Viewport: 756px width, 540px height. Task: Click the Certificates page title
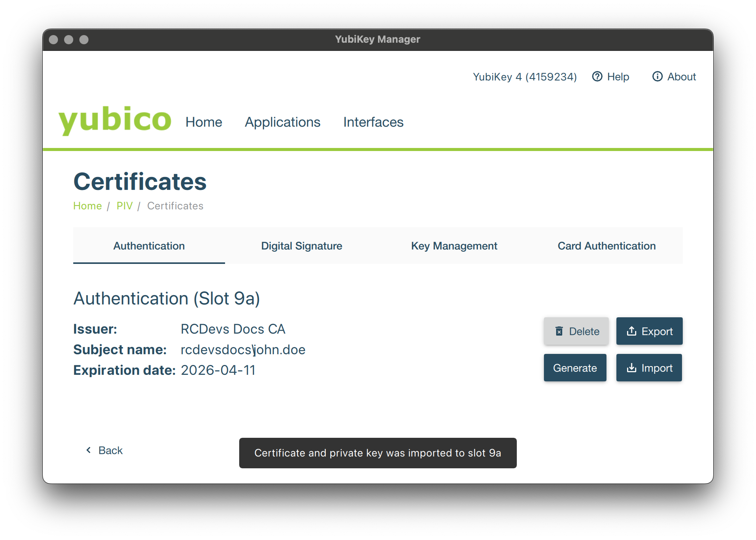tap(140, 181)
